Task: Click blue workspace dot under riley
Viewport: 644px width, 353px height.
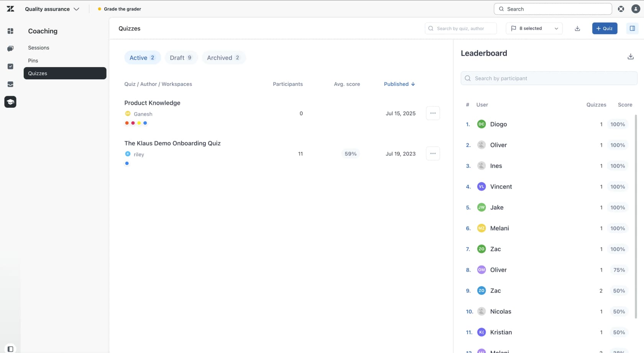Action: [x=127, y=163]
